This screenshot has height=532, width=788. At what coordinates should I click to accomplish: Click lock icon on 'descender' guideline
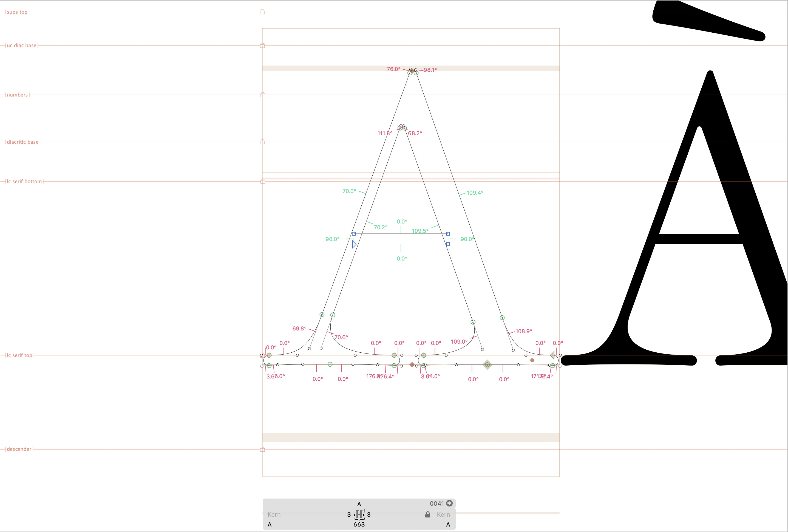262,449
